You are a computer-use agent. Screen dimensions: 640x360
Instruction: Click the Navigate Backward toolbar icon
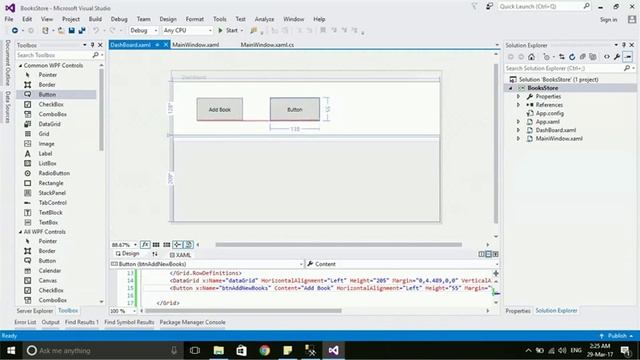point(15,30)
